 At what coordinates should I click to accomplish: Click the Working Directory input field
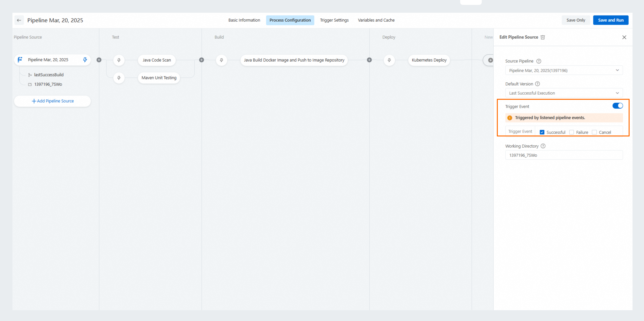[564, 155]
